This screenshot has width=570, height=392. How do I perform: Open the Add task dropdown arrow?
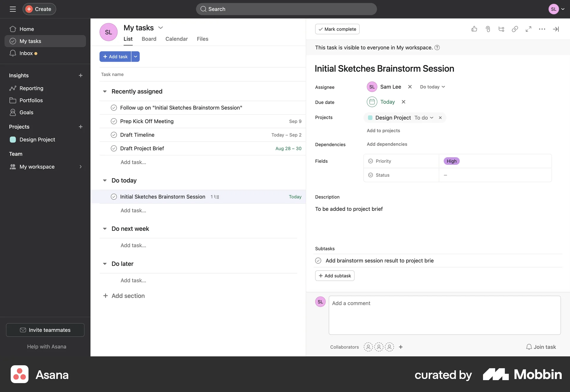[x=135, y=56]
